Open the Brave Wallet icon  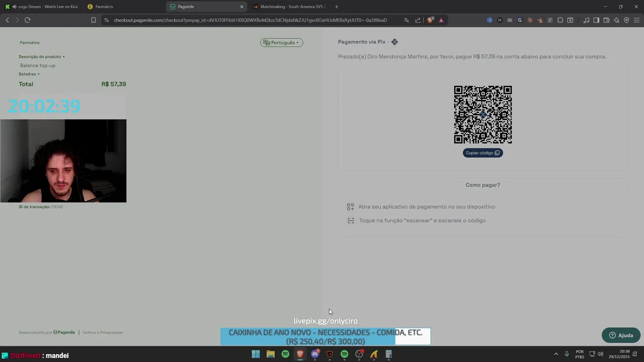606,20
